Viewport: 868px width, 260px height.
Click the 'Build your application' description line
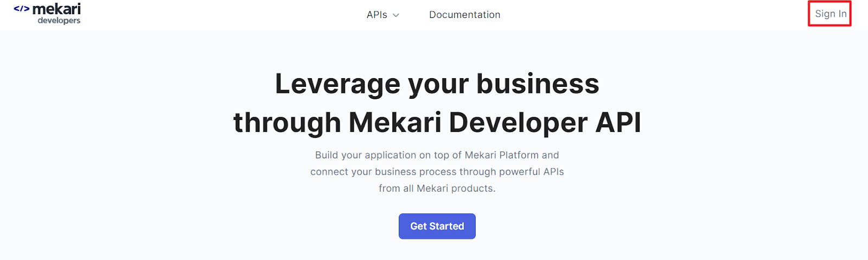click(437, 155)
